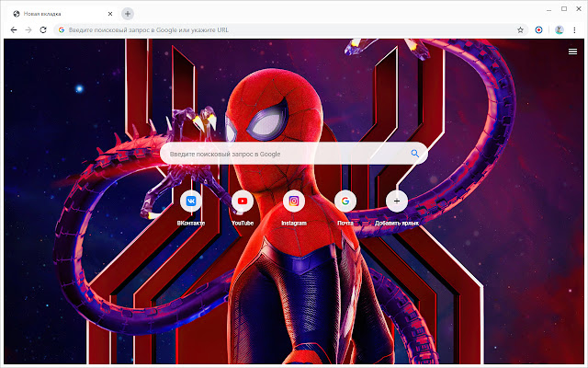588x368 pixels.
Task: Click the magnifier search icon in search box
Action: click(414, 154)
